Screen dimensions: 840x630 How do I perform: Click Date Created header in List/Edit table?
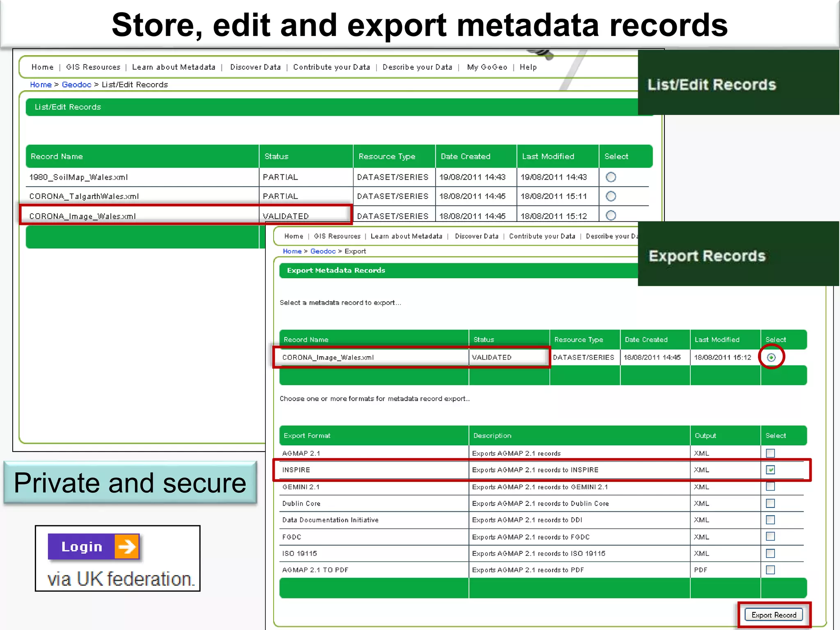[466, 156]
